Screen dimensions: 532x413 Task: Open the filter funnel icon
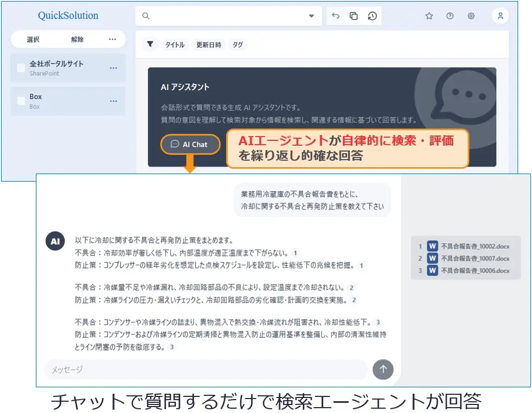pyautogui.click(x=150, y=44)
